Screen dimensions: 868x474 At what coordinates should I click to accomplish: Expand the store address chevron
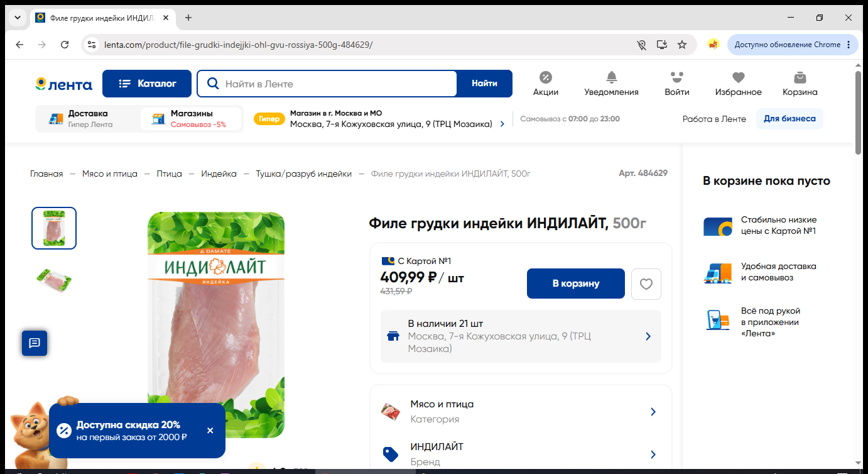point(502,124)
